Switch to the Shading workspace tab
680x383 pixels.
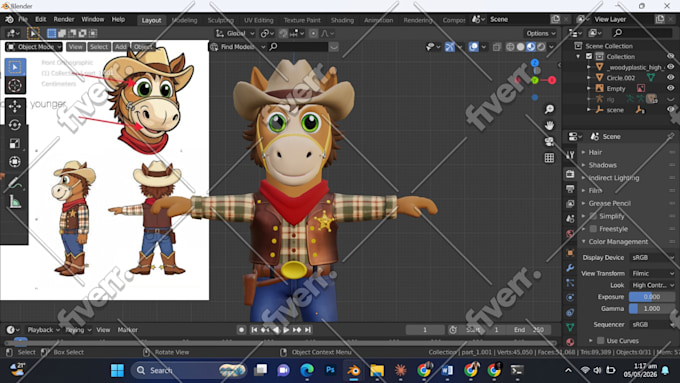(342, 20)
